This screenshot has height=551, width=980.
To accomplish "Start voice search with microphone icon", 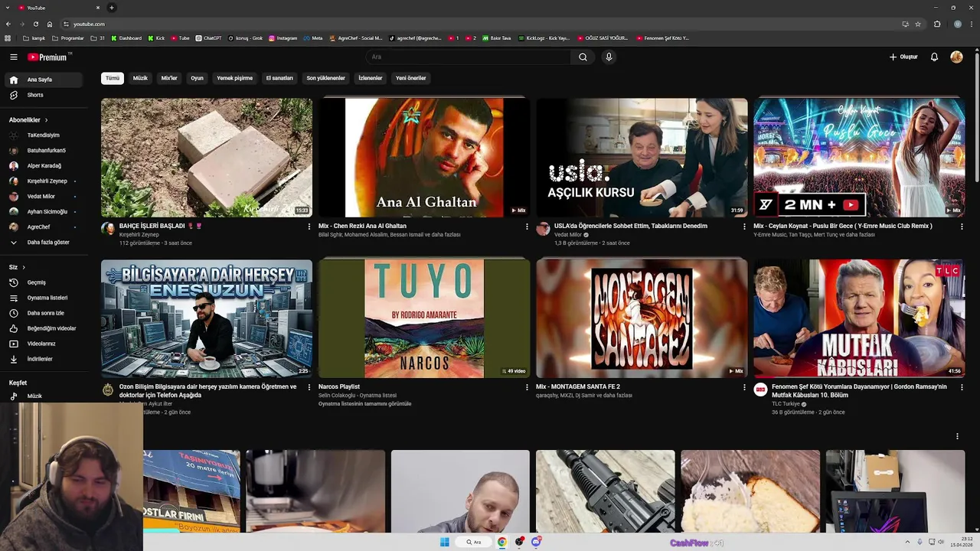I will (609, 57).
